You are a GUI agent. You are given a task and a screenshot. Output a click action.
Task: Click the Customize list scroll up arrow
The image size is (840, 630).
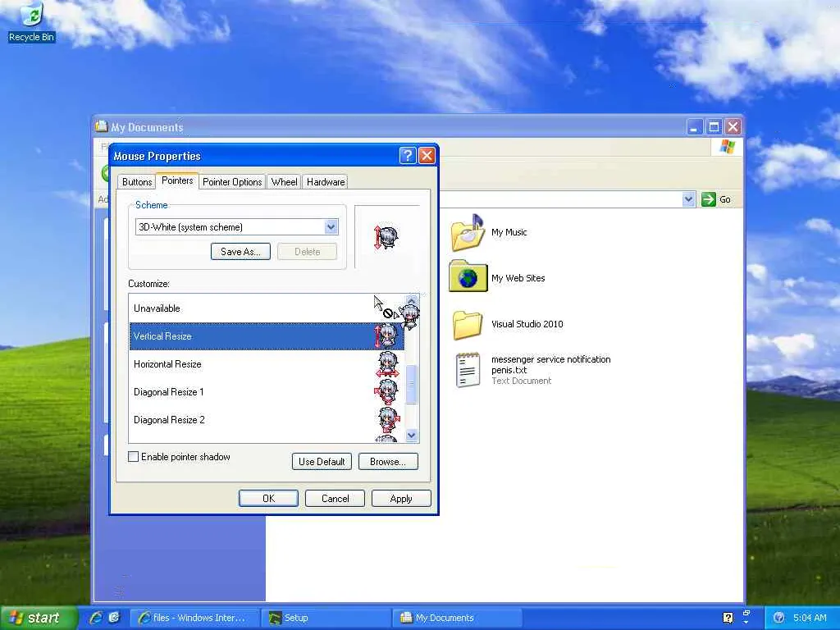[412, 300]
